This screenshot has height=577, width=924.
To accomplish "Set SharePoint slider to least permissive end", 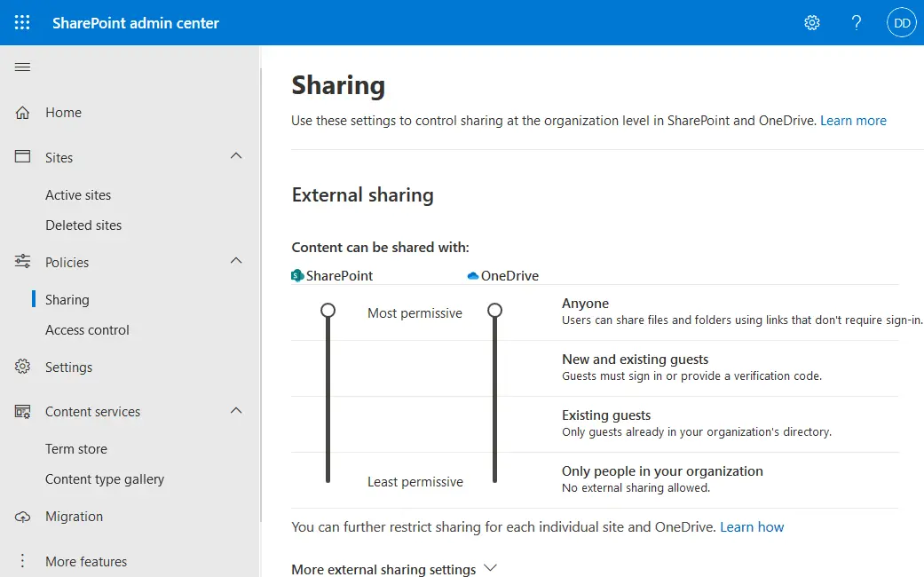I will pos(328,479).
